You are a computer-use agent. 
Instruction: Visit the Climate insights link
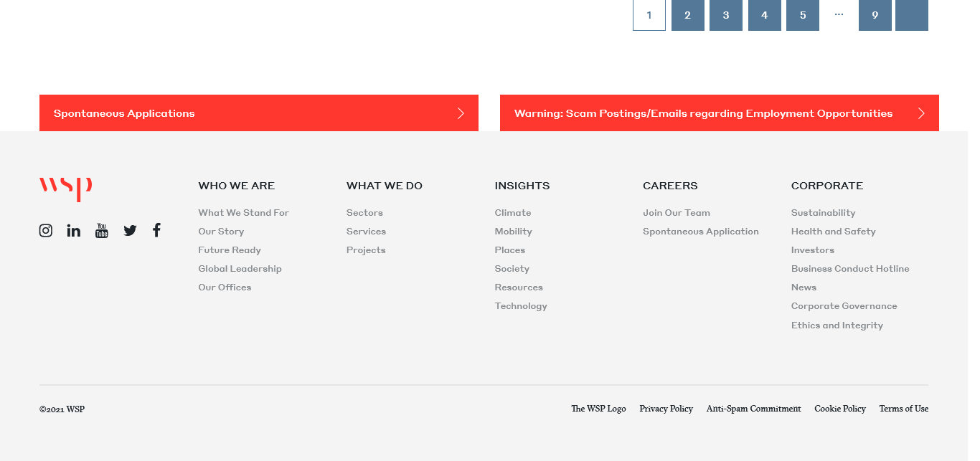(x=512, y=213)
